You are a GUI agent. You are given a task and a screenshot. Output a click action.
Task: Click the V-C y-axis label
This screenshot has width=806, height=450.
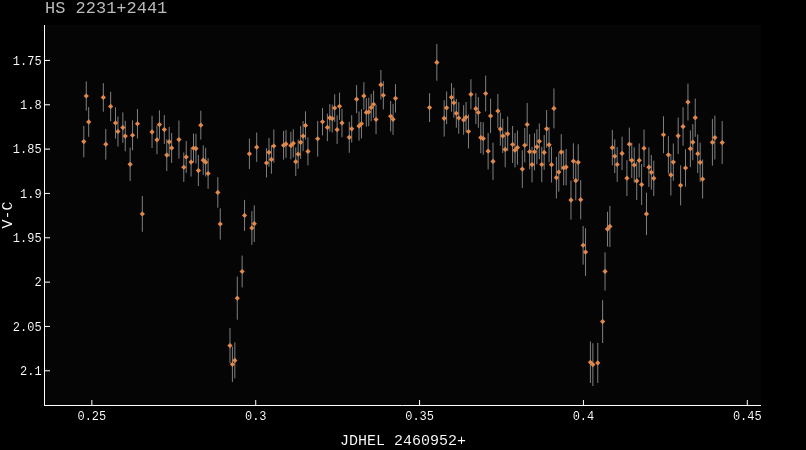(x=9, y=215)
